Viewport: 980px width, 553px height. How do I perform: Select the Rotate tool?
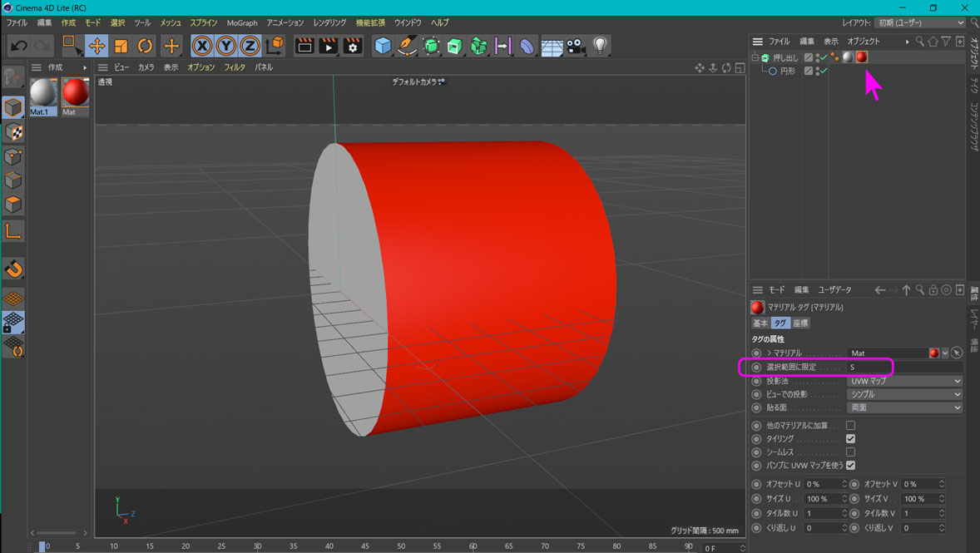(146, 46)
